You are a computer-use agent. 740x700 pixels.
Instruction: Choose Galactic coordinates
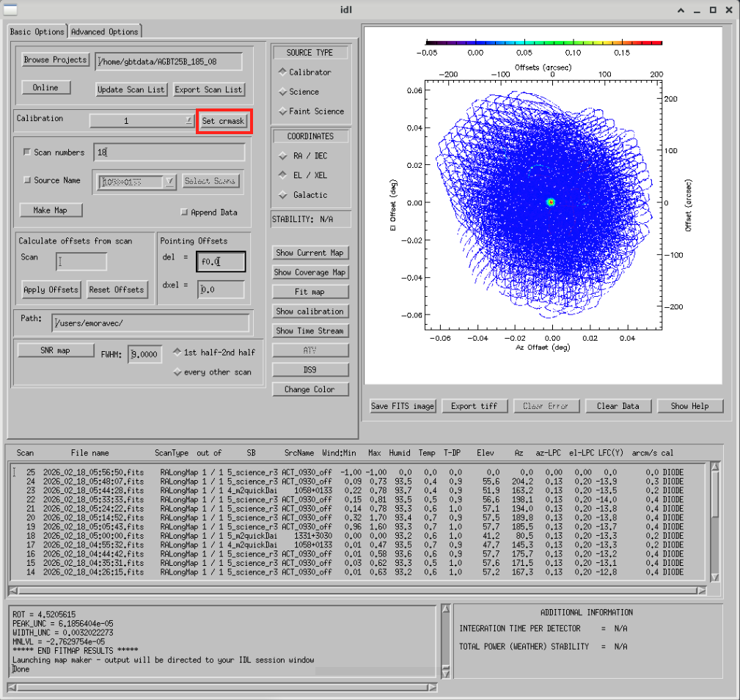click(x=282, y=195)
